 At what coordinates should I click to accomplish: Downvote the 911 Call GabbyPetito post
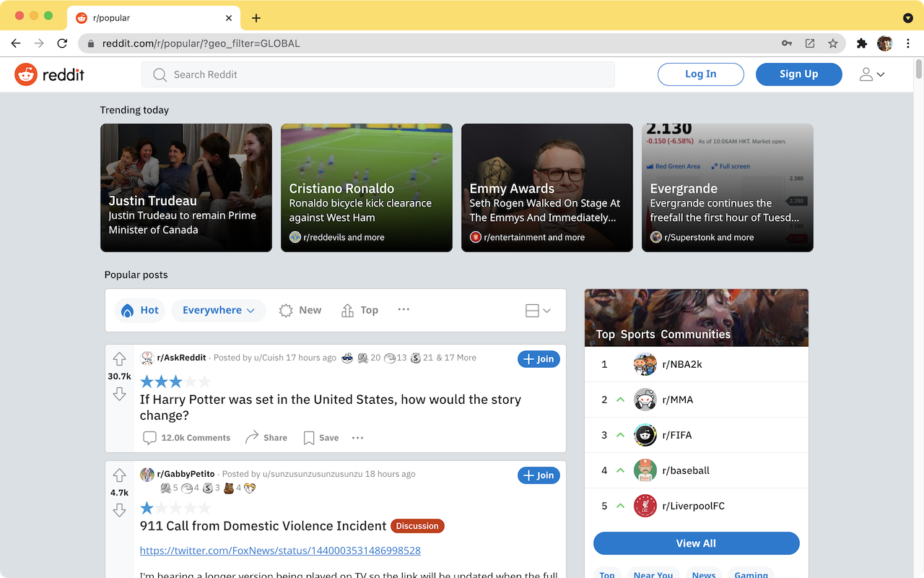(x=120, y=510)
